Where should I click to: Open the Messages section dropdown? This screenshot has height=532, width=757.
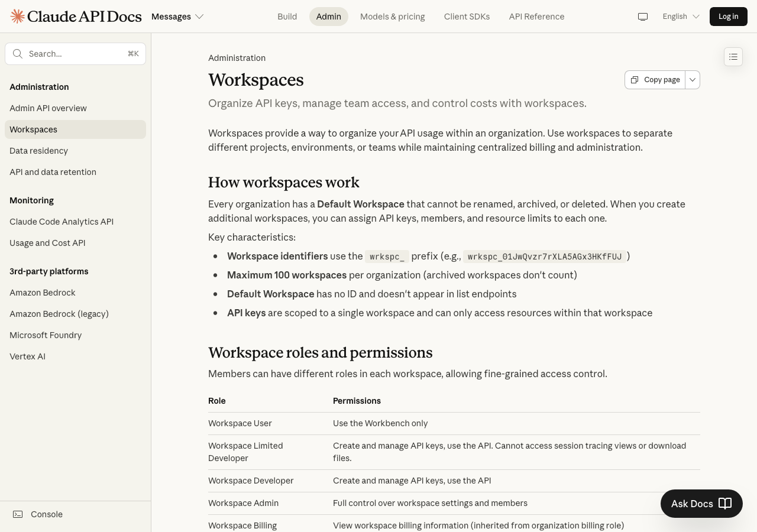pyautogui.click(x=177, y=17)
